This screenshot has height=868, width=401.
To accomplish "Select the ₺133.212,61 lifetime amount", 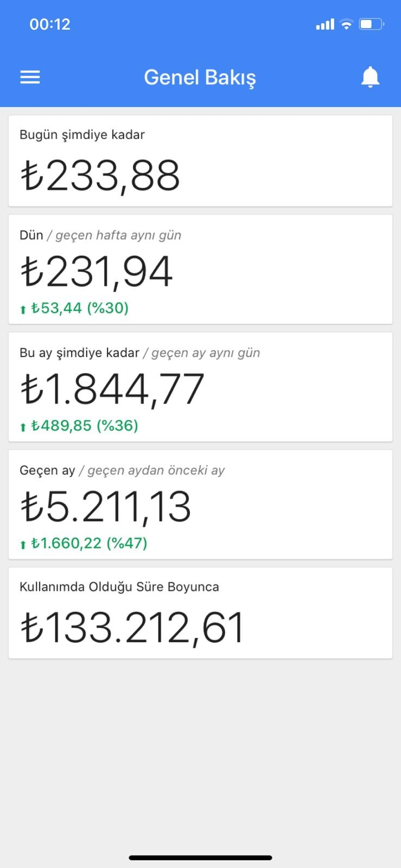I will 132,628.
